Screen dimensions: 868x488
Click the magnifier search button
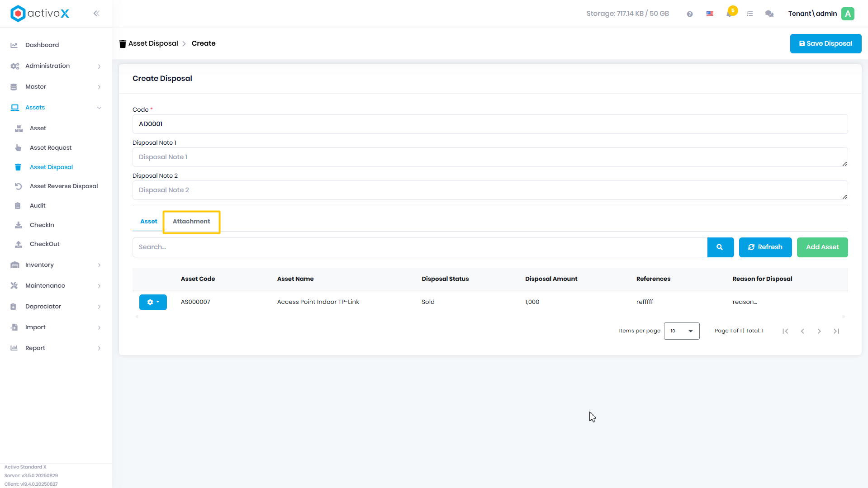(720, 247)
